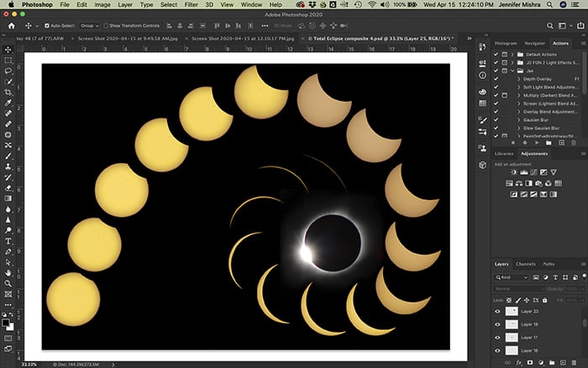Toggle Depth Overlay action checkmark
588x368 pixels.
(496, 79)
